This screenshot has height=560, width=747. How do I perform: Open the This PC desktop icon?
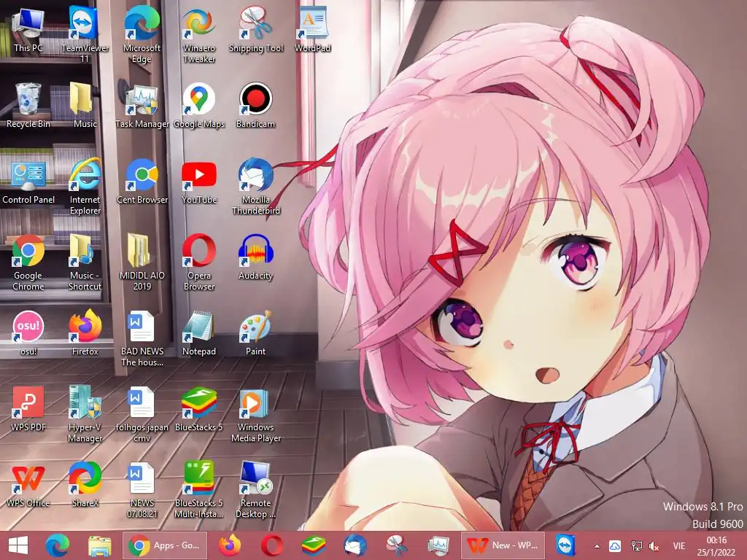click(28, 30)
